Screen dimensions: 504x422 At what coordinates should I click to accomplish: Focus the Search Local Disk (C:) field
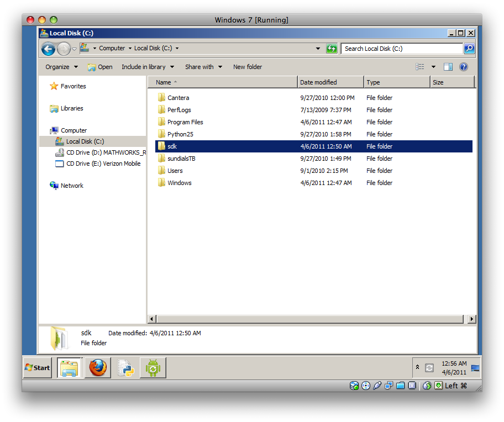point(402,49)
